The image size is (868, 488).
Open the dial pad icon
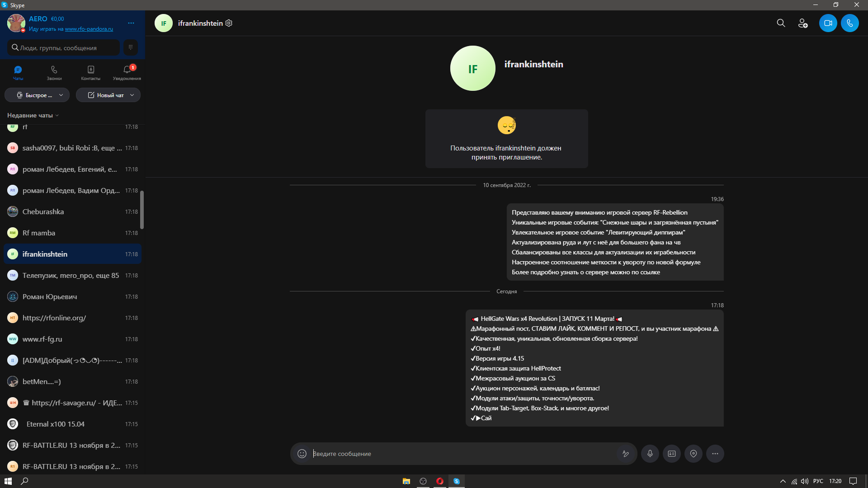131,47
